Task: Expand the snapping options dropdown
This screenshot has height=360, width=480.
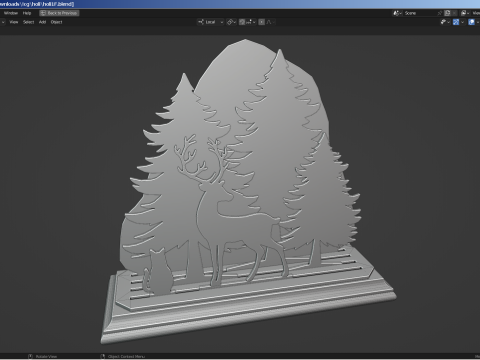Action: click(251, 22)
